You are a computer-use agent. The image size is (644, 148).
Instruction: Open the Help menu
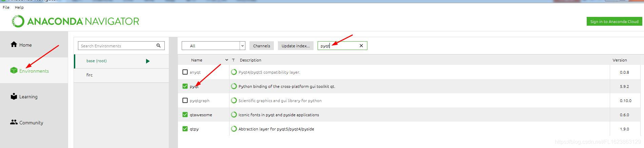(x=19, y=7)
